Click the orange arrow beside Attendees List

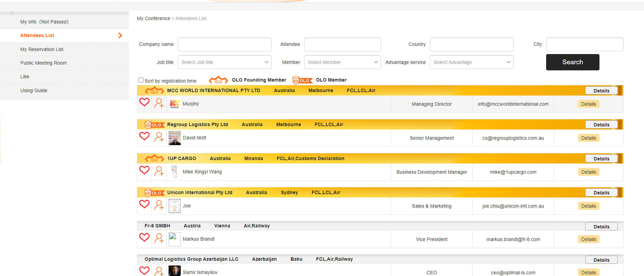click(120, 35)
